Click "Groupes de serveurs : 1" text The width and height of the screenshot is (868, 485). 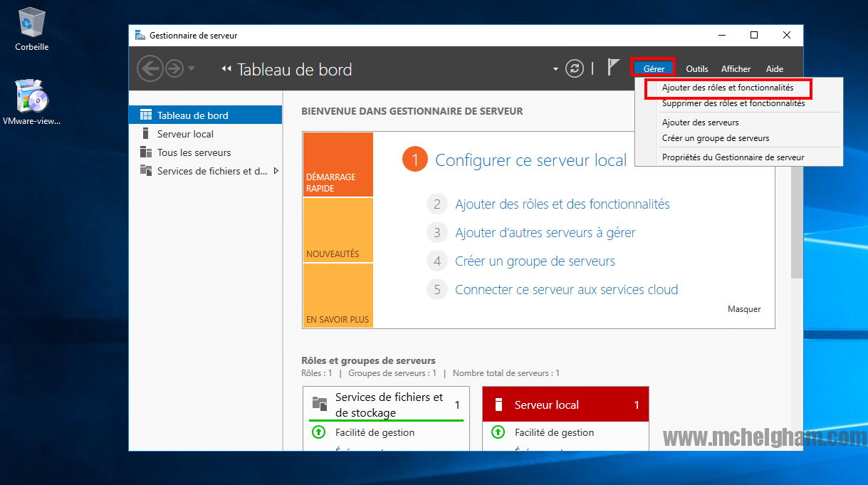[x=392, y=373]
